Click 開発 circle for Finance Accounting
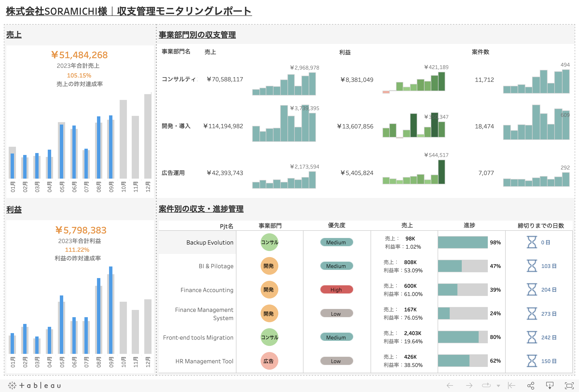Viewport: 579px width, 392px height. [x=269, y=290]
